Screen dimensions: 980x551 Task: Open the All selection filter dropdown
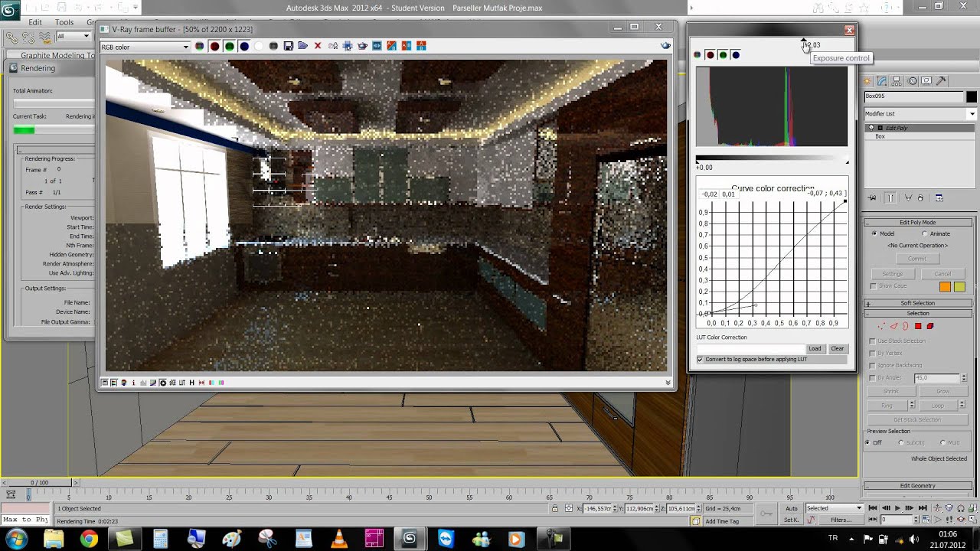(x=73, y=36)
